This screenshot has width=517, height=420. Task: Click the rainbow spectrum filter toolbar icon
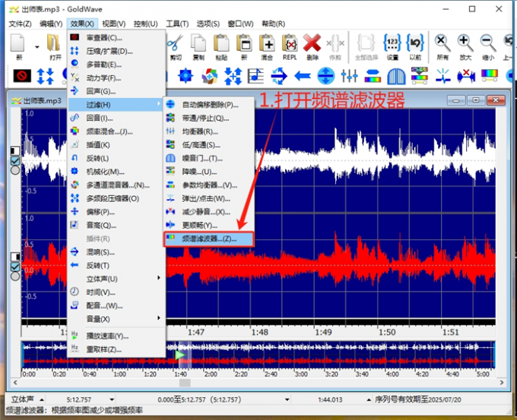click(x=490, y=75)
